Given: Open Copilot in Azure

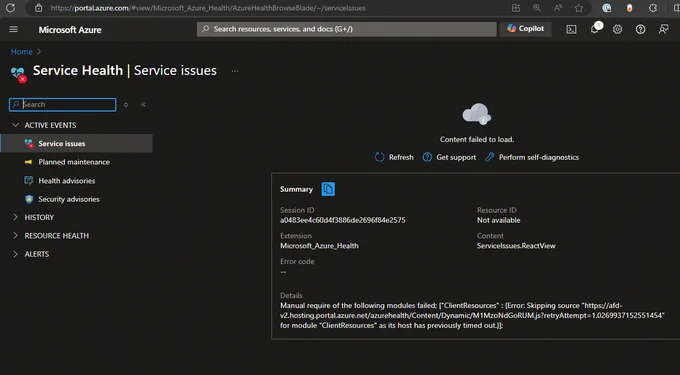Looking at the screenshot, I should [526, 29].
